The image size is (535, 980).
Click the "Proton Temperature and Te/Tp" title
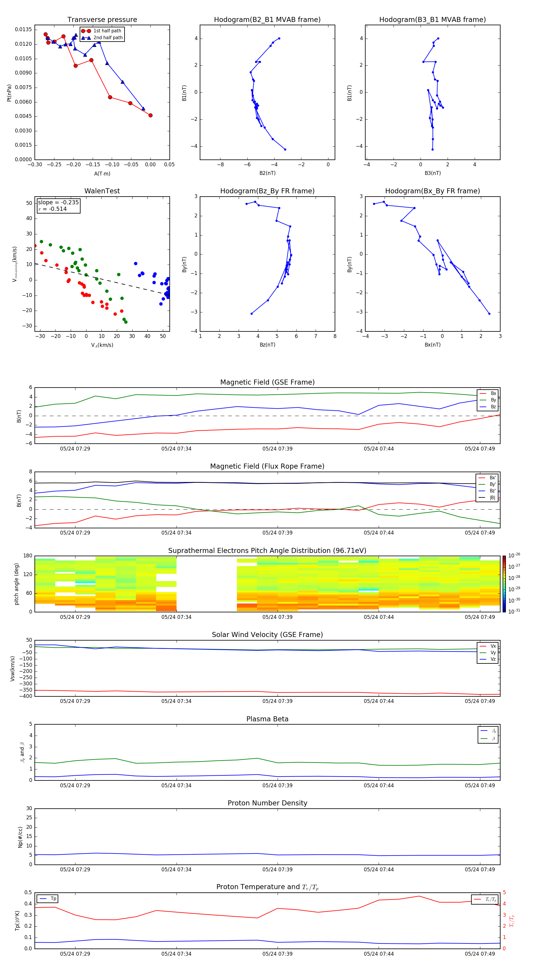pyautogui.click(x=267, y=887)
